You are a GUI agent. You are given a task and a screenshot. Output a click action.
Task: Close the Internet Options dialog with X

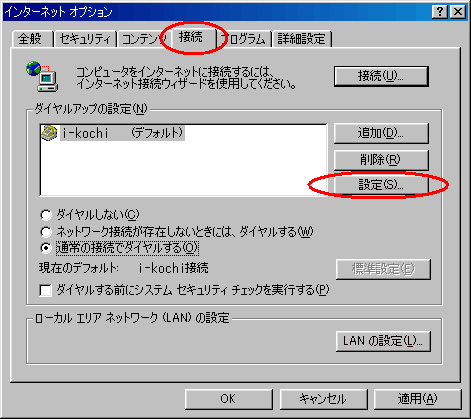(x=458, y=12)
